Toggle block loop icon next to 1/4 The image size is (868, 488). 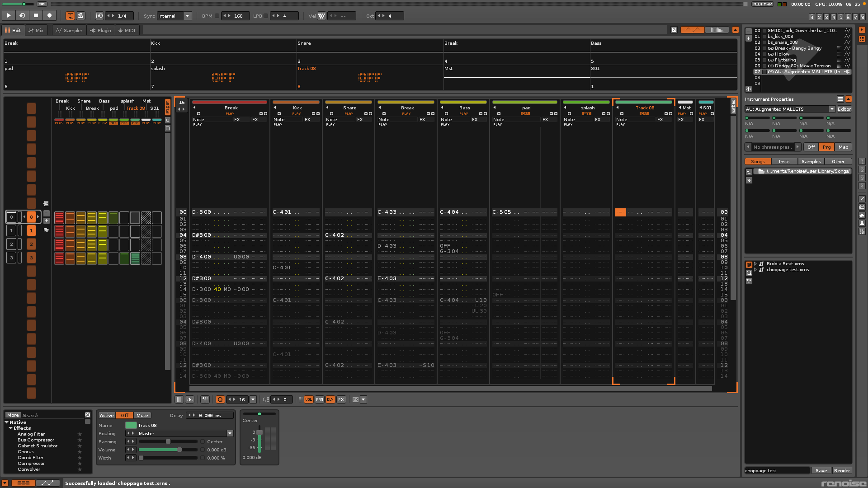(99, 16)
